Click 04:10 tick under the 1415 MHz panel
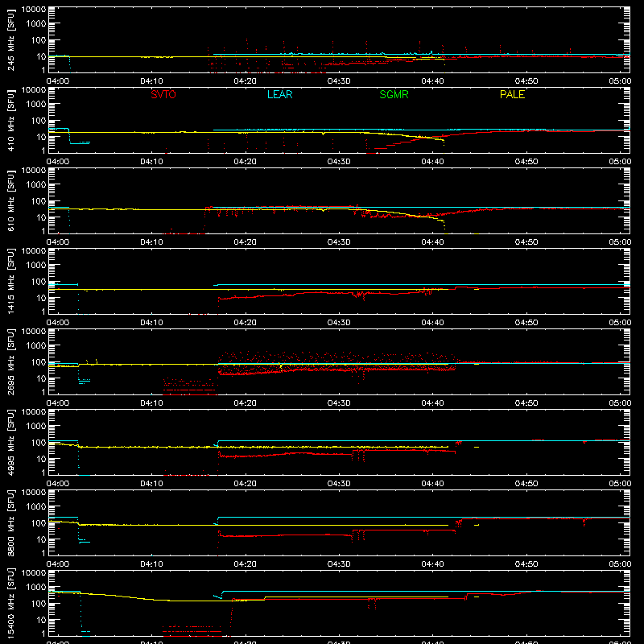 [151, 323]
